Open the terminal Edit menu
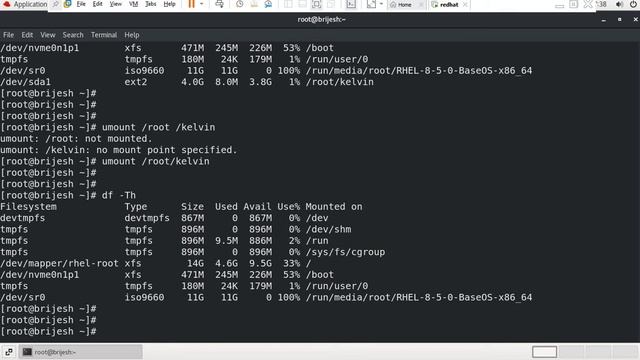Viewport: 640px width, 360px height. (27, 35)
